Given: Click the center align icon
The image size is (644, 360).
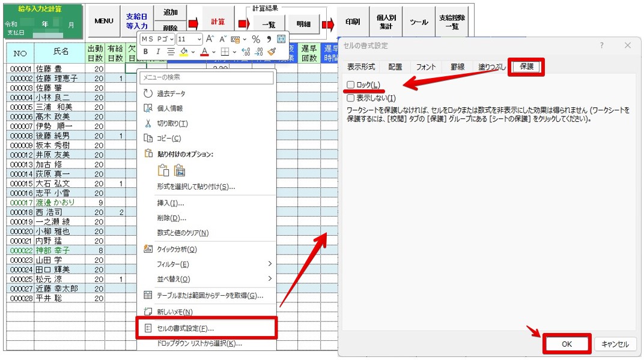Looking at the screenshot, I should 171,52.
